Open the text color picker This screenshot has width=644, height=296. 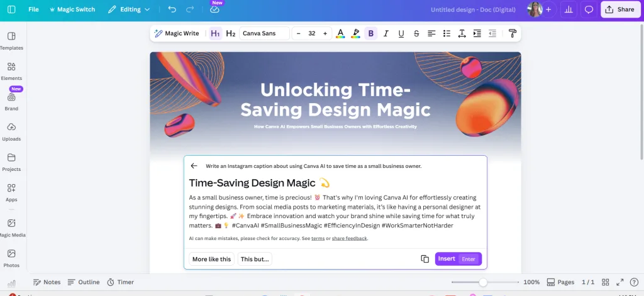pyautogui.click(x=340, y=33)
